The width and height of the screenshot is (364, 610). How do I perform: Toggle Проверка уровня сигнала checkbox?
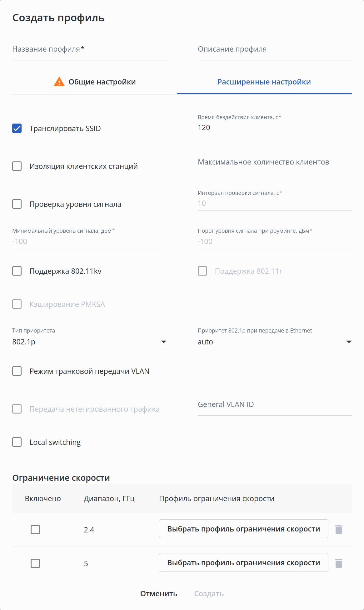17,204
